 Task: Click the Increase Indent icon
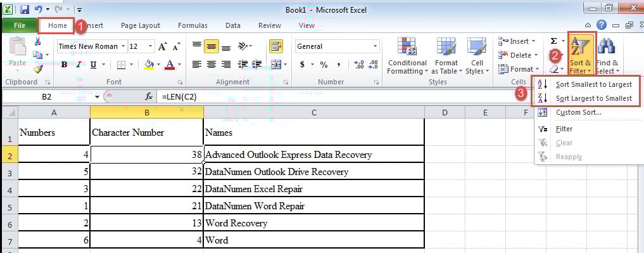[257, 65]
